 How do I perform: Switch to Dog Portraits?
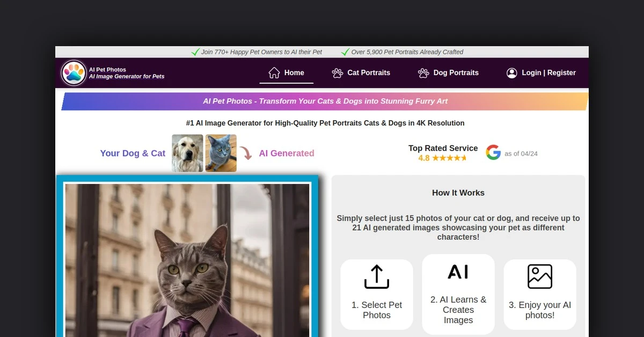point(456,72)
